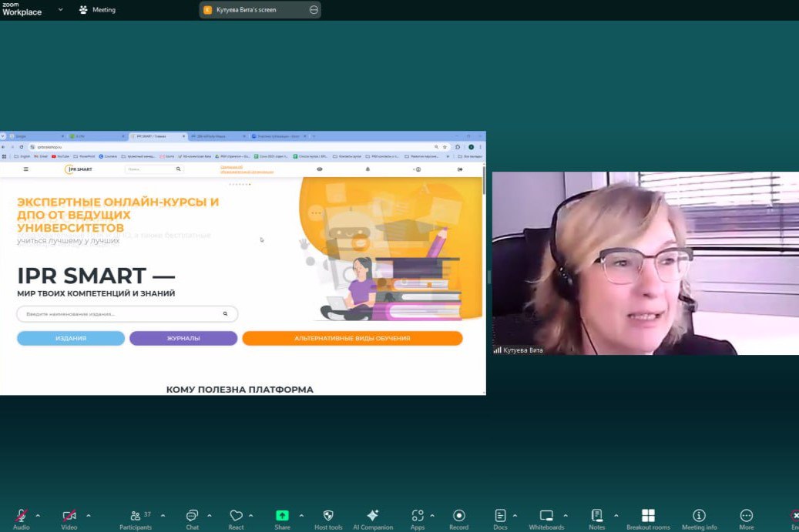Open Host tools shield icon
This screenshot has height=532, width=799.
[328, 516]
